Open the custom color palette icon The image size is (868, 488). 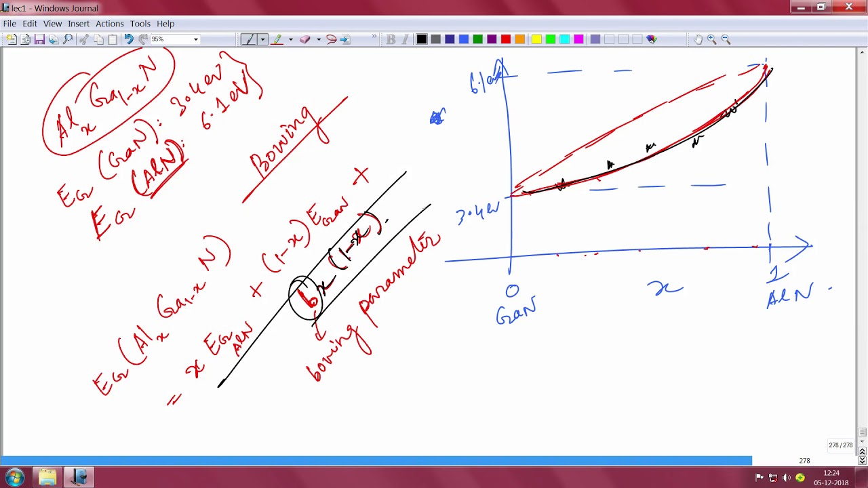click(x=652, y=39)
